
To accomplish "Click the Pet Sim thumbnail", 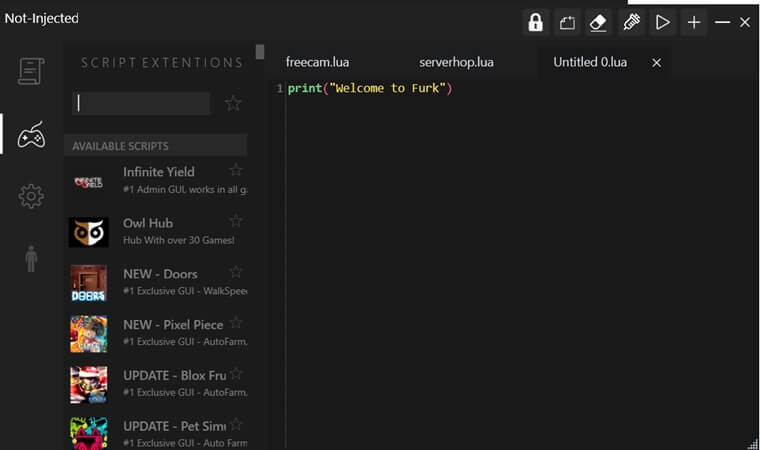I will (88, 434).
